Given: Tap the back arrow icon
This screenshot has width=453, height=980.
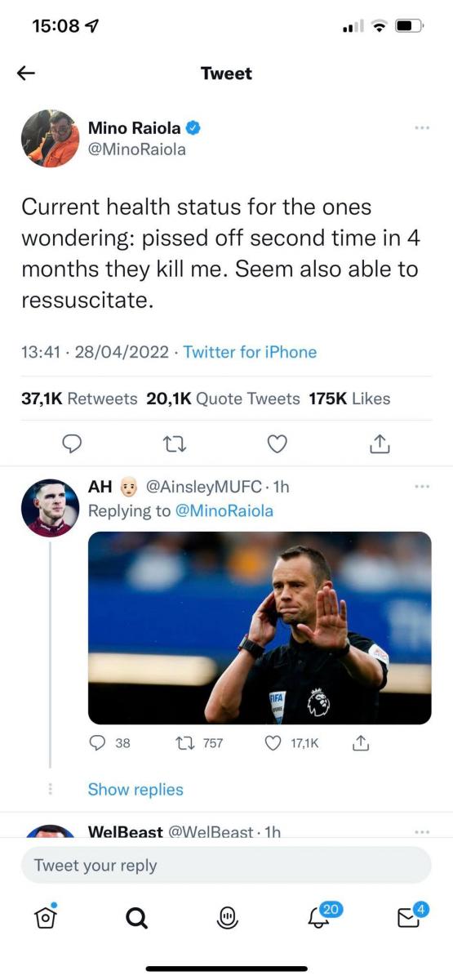Looking at the screenshot, I should tap(26, 73).
